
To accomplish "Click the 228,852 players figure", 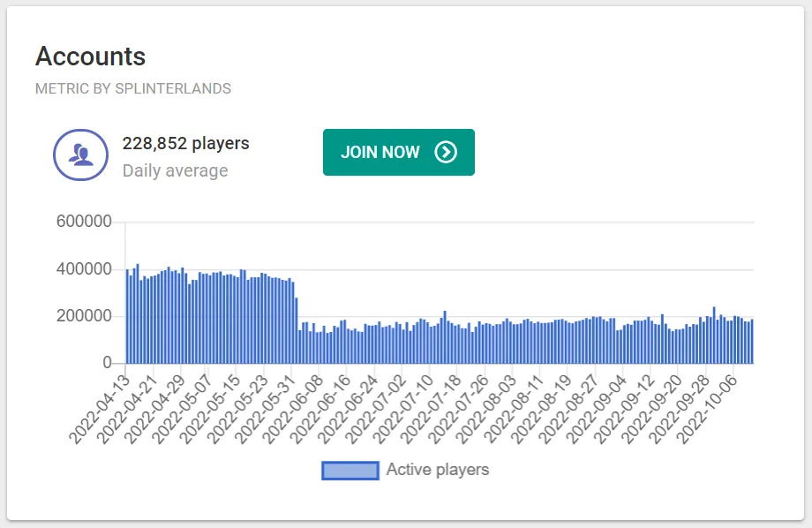I will click(x=185, y=143).
